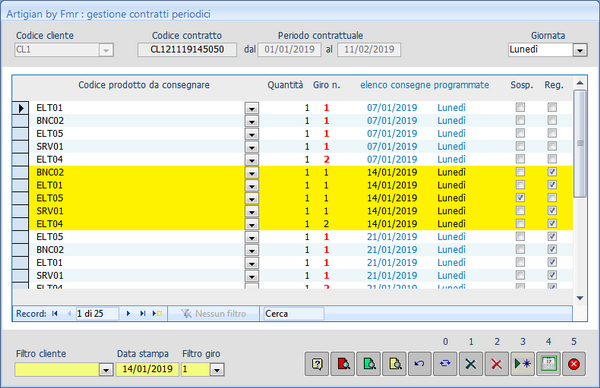Uncheck Sosp. for ELT05 on 14/01/2019

[520, 198]
